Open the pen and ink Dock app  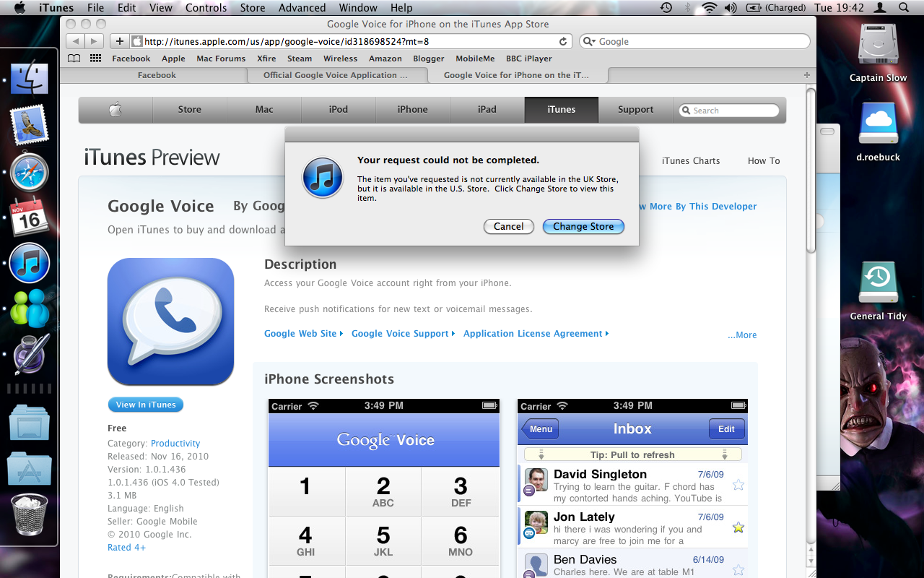[x=30, y=354]
